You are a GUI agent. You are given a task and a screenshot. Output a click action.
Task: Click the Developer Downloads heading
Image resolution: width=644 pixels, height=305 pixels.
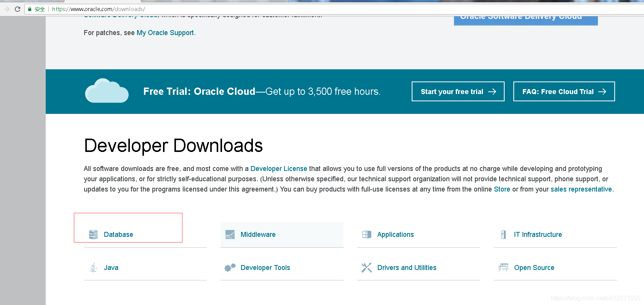tap(173, 145)
